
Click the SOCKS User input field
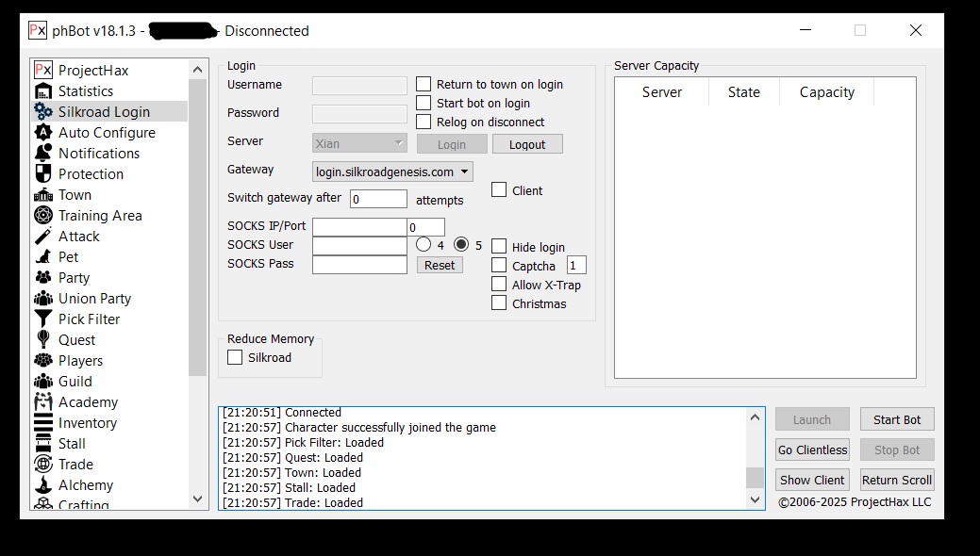[x=359, y=246]
